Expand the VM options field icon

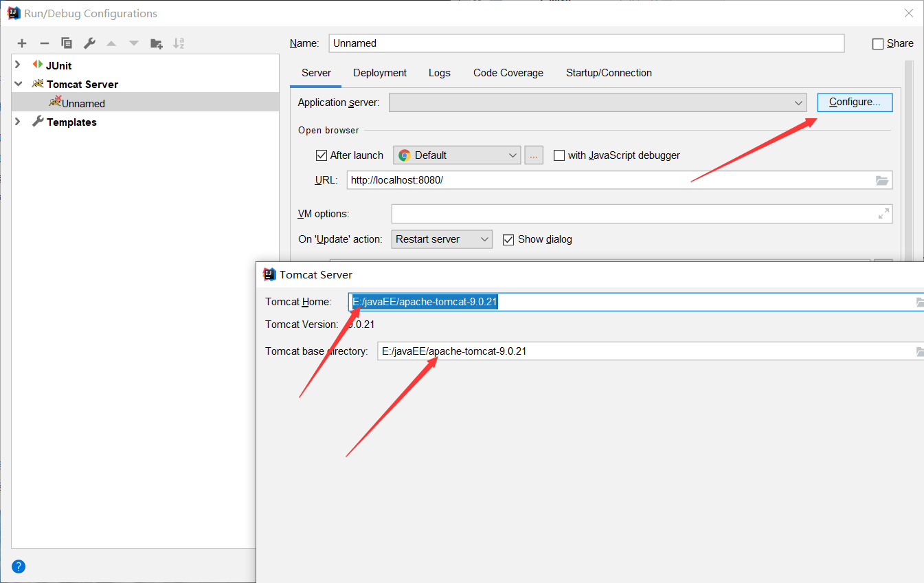tap(883, 214)
